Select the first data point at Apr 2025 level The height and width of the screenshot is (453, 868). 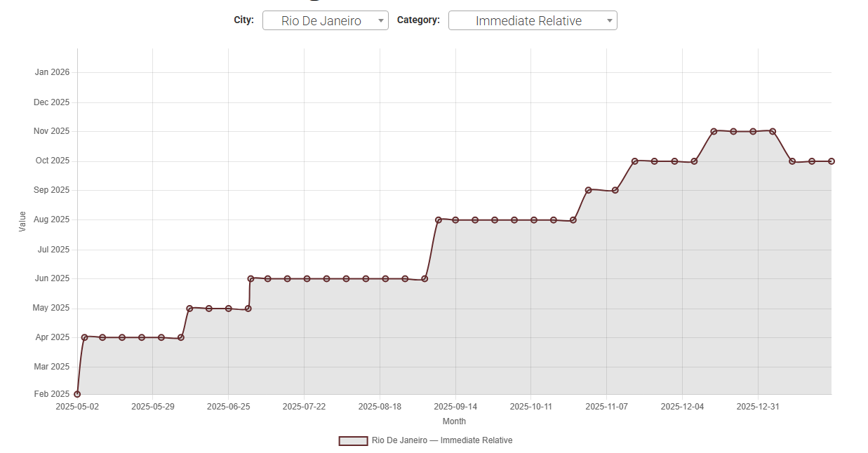[x=85, y=337]
